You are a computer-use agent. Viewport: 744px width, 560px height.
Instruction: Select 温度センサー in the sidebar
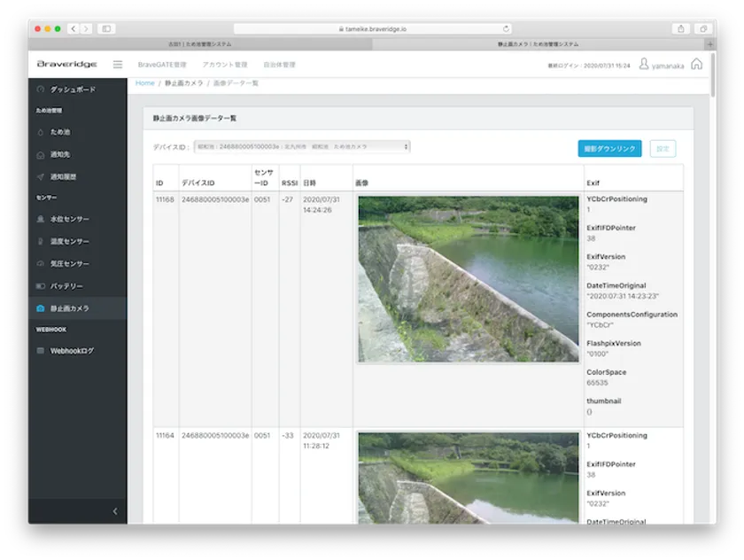point(69,241)
